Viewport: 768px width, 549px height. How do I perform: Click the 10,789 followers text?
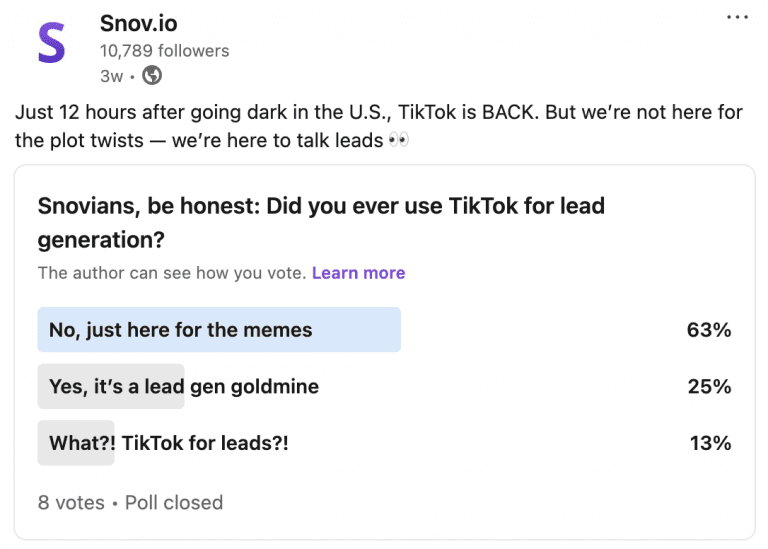point(164,51)
